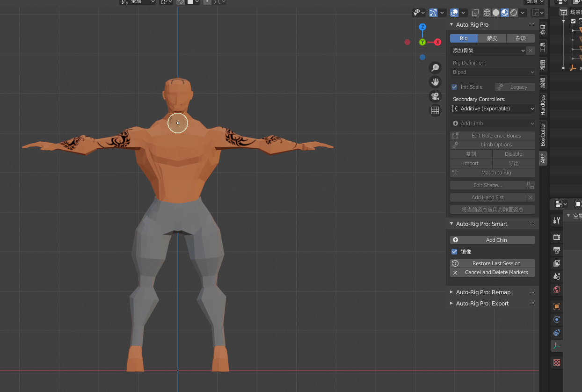This screenshot has width=582, height=392.
Task: Click the Z axis on navigation gizmo
Action: (x=422, y=27)
